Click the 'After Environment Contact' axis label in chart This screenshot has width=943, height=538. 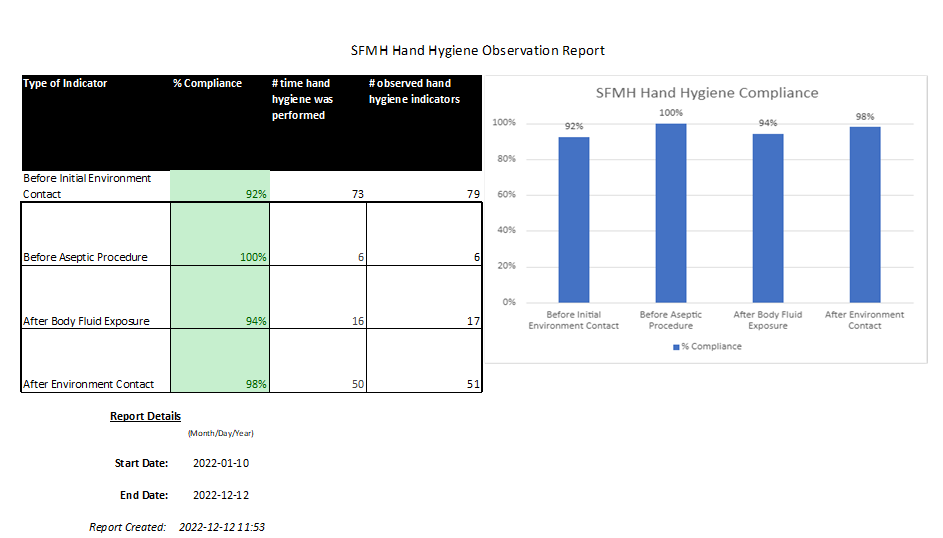(865, 320)
